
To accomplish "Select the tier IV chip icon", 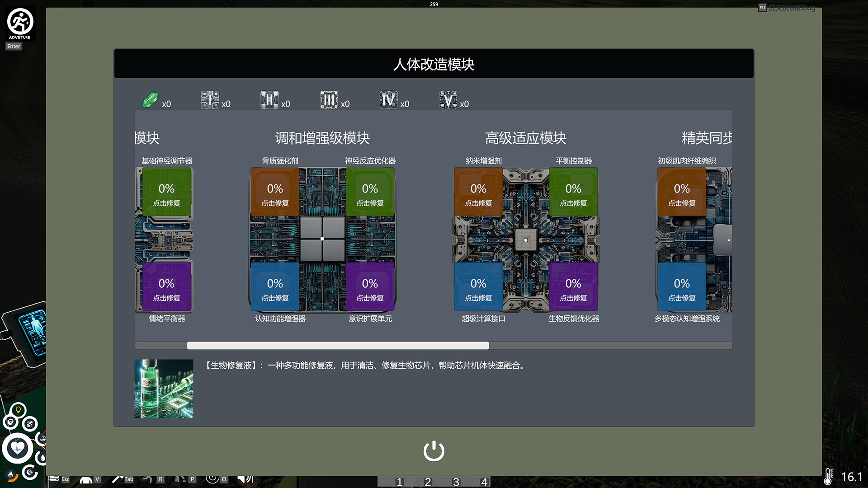I will [x=388, y=100].
